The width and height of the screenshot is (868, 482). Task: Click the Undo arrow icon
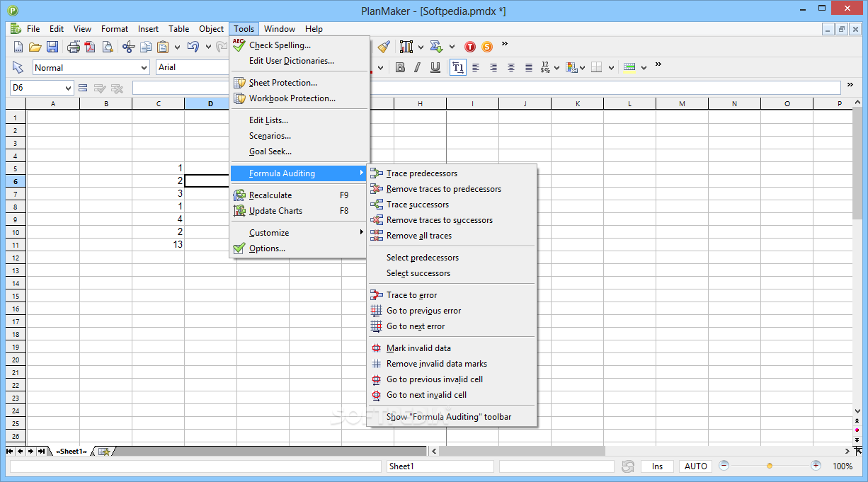point(193,47)
